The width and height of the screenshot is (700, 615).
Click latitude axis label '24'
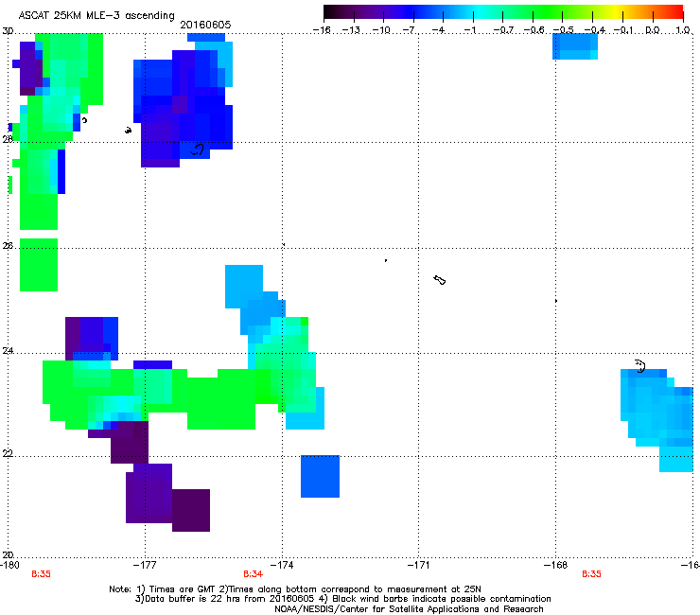(x=8, y=351)
